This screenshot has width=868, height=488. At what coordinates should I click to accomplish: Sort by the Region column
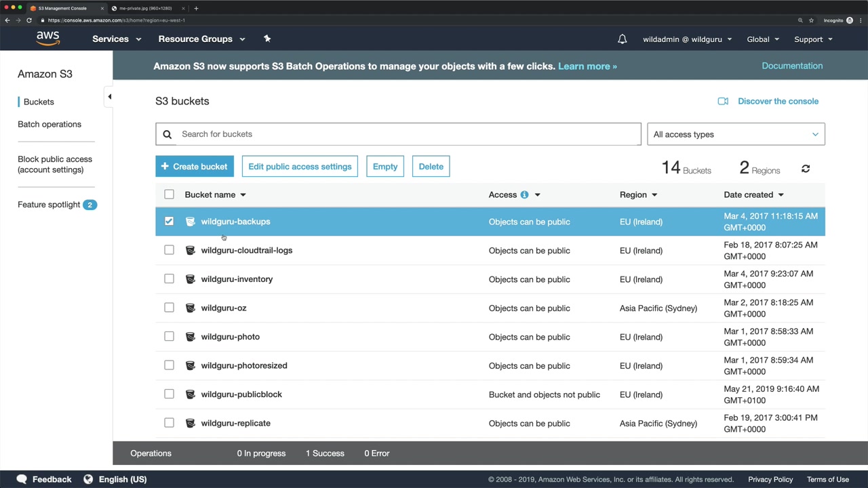pos(638,195)
